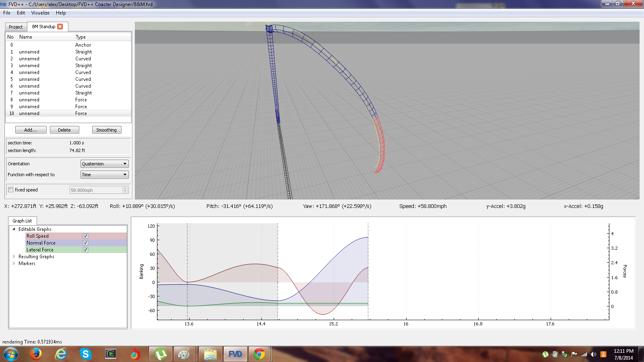Expand the Resulting Graphs tree node
Viewport: 644px width, 362px height.
[x=14, y=257]
